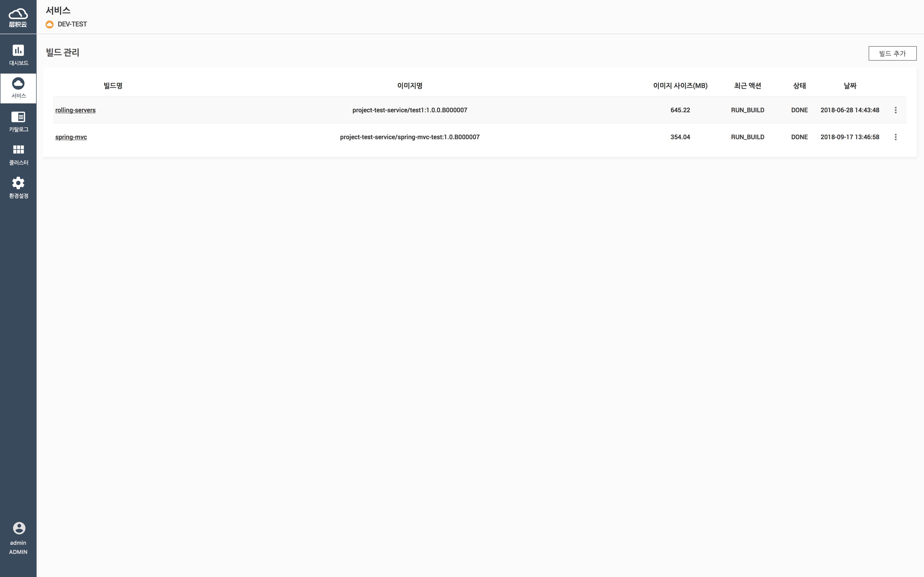The height and width of the screenshot is (577, 924).
Task: Open the rolling-servers build link
Action: (75, 110)
